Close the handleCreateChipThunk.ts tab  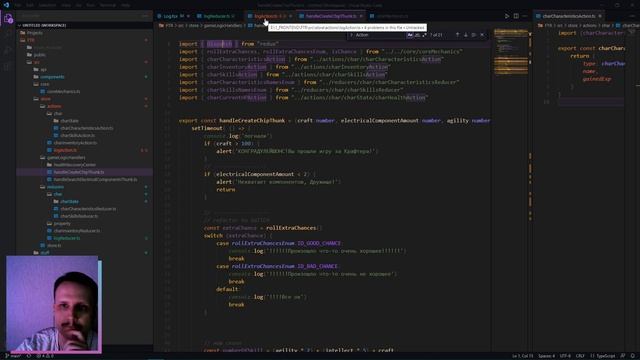click(x=361, y=16)
